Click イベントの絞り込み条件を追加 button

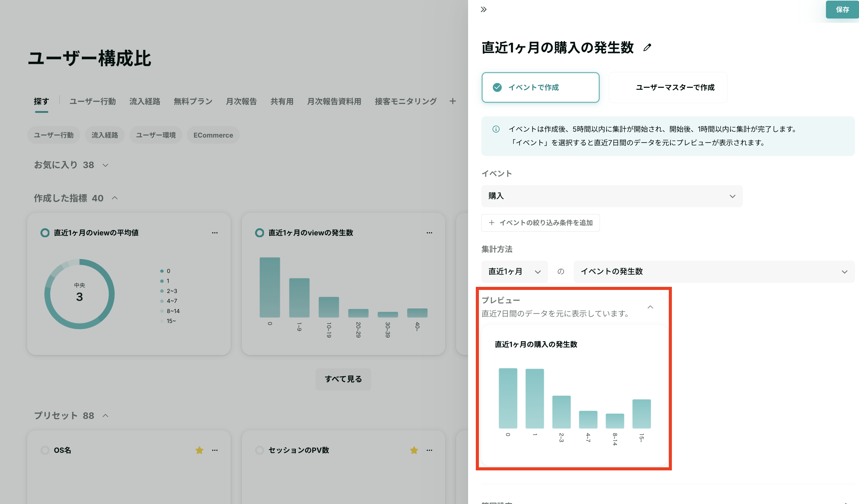point(540,223)
